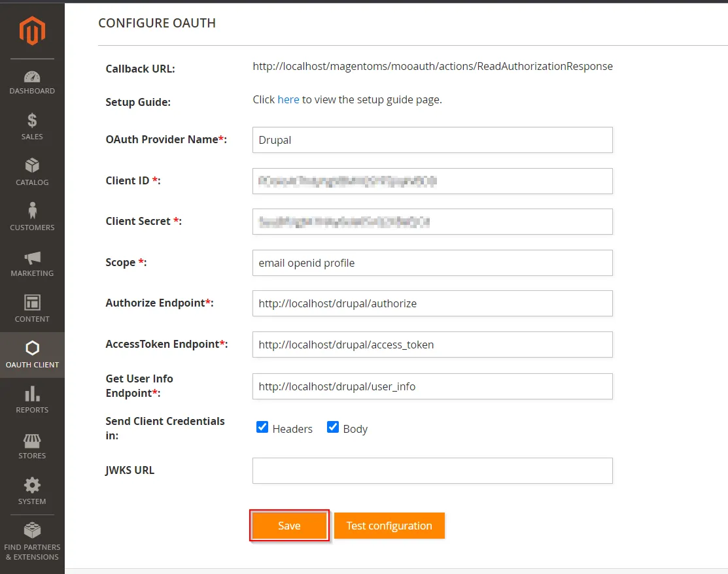Screen dimensions: 728x574
Task: Open the Dashboard sidebar icon
Action: tap(32, 76)
